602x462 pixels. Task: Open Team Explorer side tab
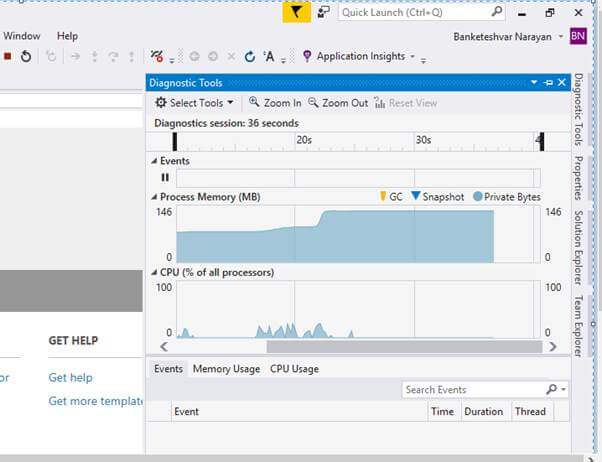click(x=579, y=326)
